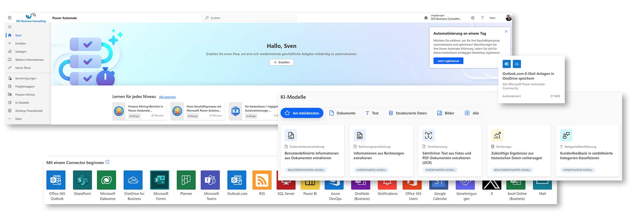Switch to Bilder tab
Image resolution: width=644 pixels, height=220 pixels.
[446, 113]
